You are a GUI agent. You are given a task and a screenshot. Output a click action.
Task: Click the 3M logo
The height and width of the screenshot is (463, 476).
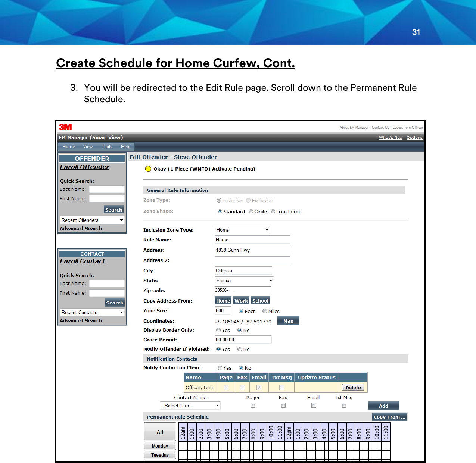[x=65, y=127]
